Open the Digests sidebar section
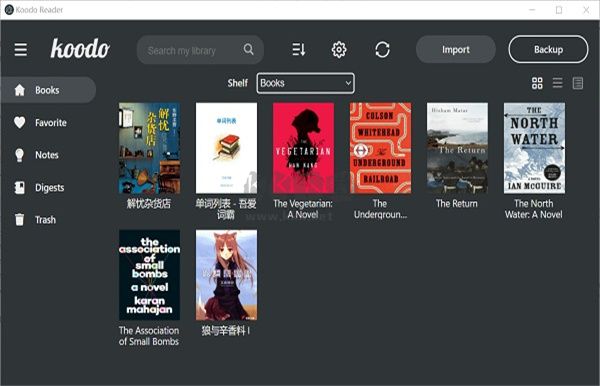 point(48,187)
